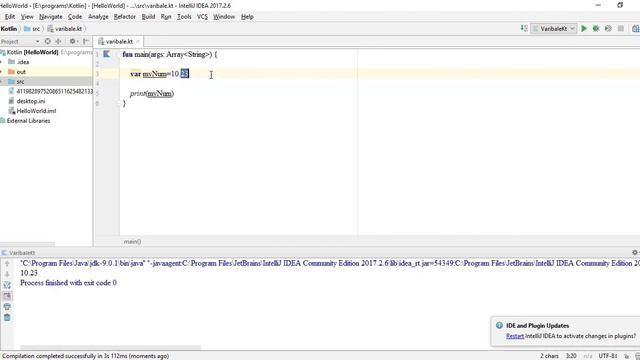Toggle scroll-to-end icon in Run console
This screenshot has height=360, width=640.
pos(7,296)
